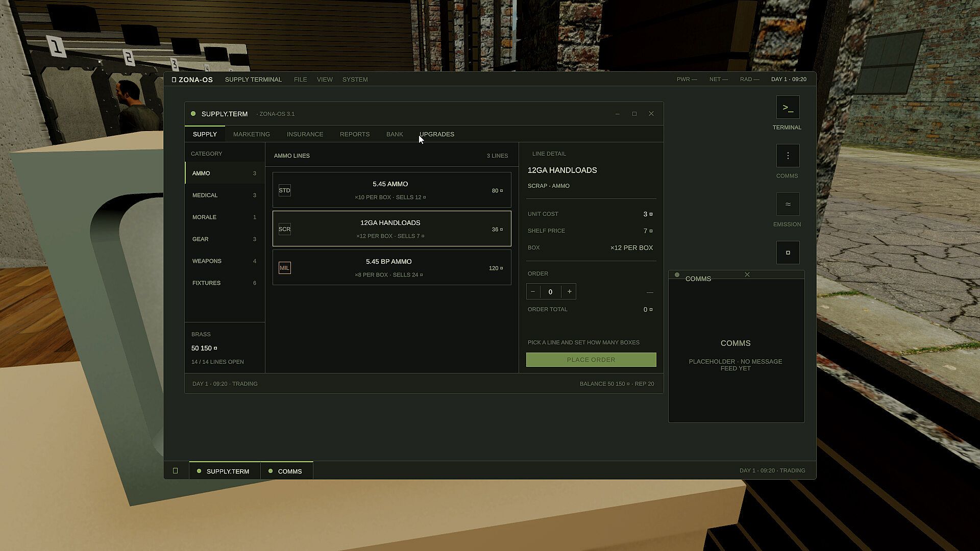
Task: Open the File menu
Action: tap(300, 80)
